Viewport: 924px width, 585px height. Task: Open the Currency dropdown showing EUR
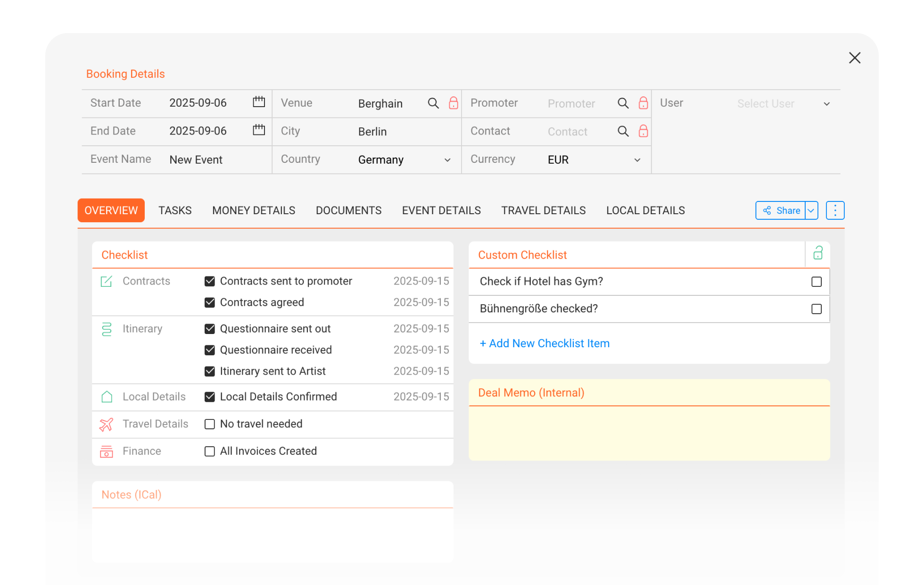(x=637, y=160)
